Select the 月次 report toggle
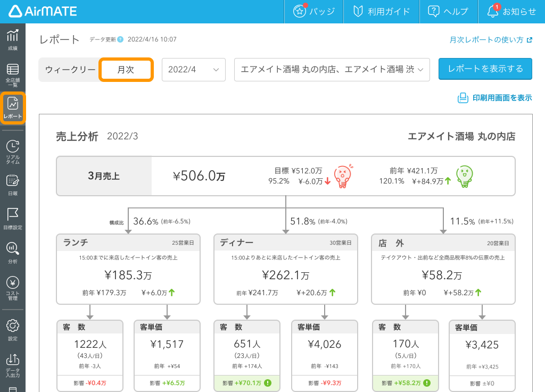Screen dimensions: 545x392 [x=126, y=69]
